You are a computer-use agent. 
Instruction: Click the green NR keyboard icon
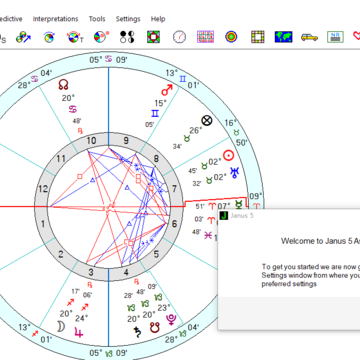[x=335, y=37]
